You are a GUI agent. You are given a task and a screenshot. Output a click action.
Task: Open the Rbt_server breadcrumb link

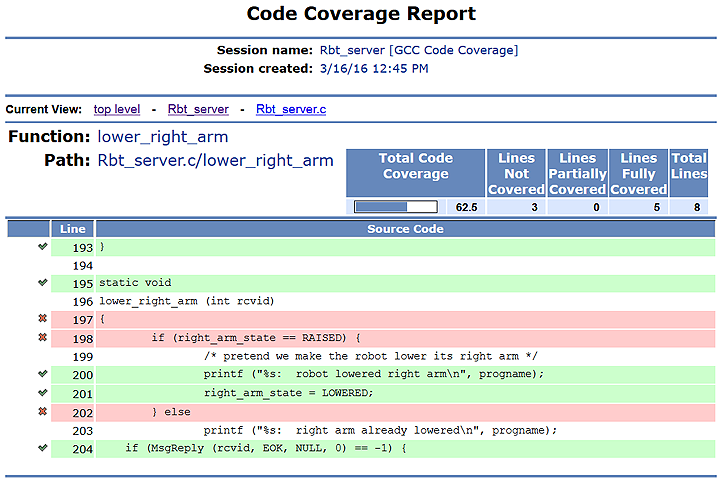click(197, 109)
